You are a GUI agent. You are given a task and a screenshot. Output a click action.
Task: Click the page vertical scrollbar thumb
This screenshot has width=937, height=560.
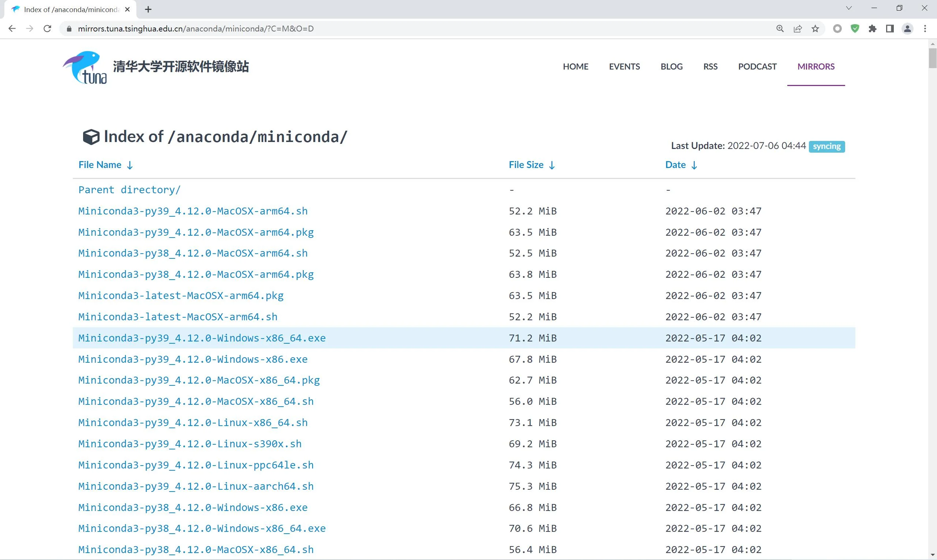coord(932,58)
